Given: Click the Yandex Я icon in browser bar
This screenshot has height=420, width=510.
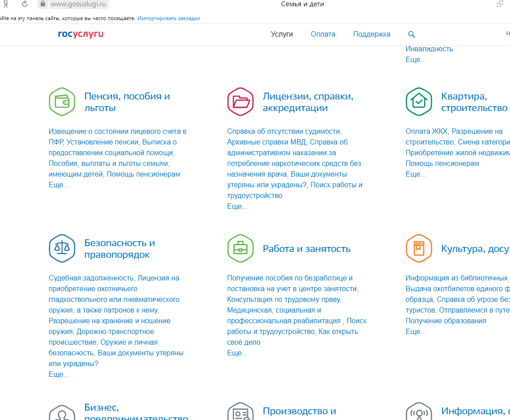Looking at the screenshot, I should pyautogui.click(x=5, y=4).
